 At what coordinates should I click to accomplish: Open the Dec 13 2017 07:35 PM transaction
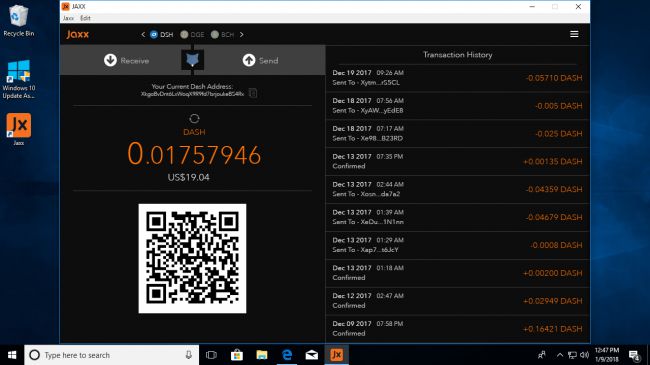(457, 161)
